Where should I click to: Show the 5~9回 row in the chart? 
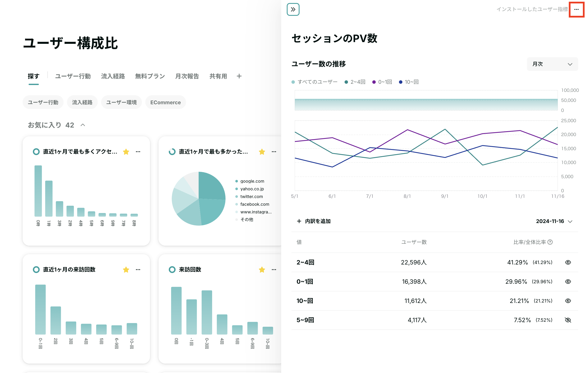pyautogui.click(x=568, y=320)
